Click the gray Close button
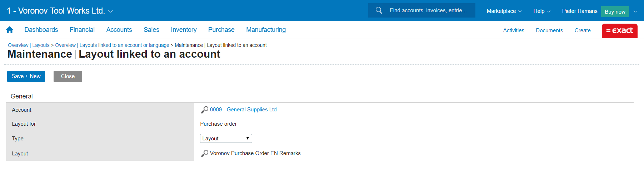644x169 pixels. pyautogui.click(x=68, y=76)
